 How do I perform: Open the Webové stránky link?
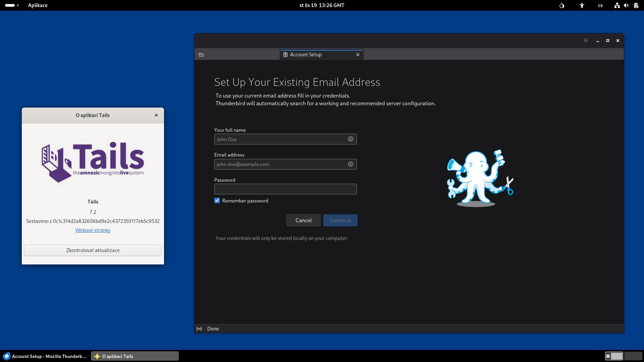pos(93,230)
